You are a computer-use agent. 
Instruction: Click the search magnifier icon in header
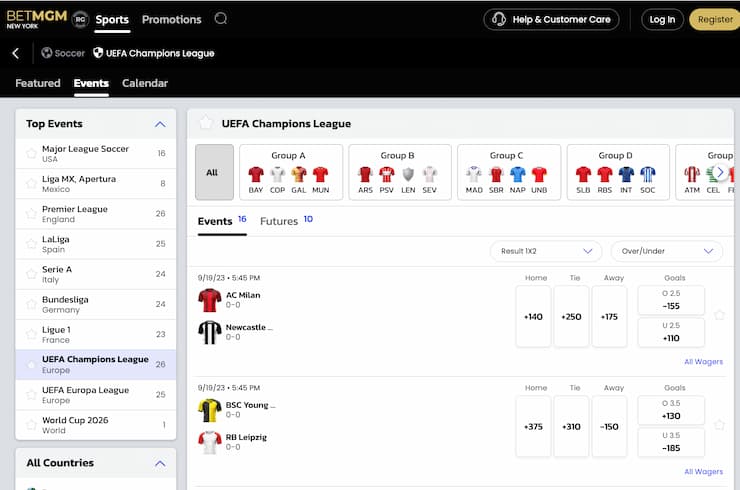coord(221,19)
